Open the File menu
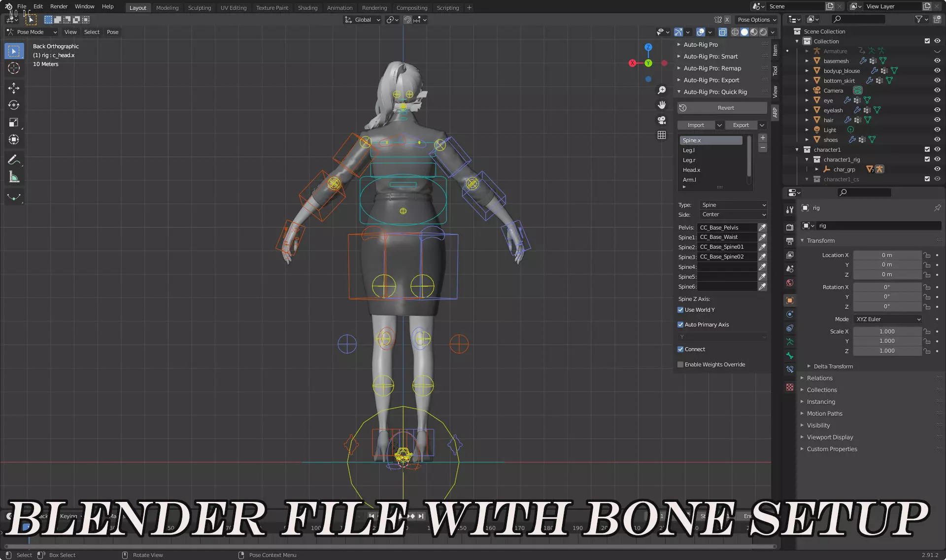This screenshot has height=560, width=946. click(22, 6)
